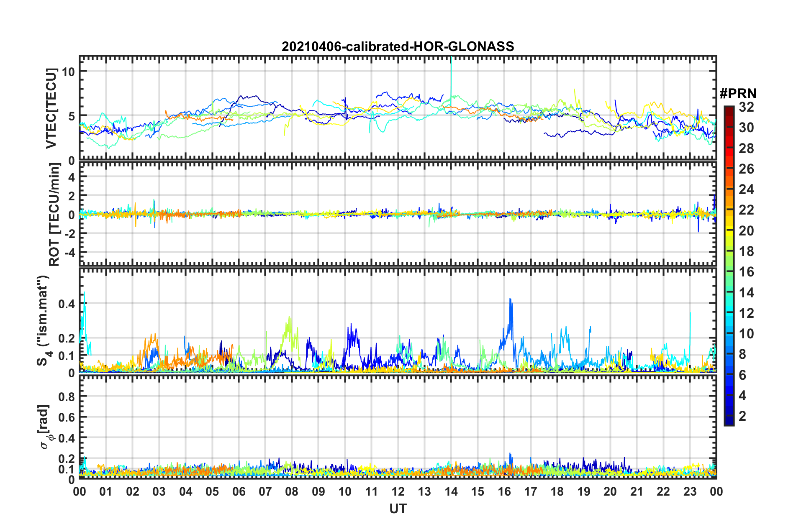Select colorbar tick label 16
796x532 pixels.
coord(746,272)
